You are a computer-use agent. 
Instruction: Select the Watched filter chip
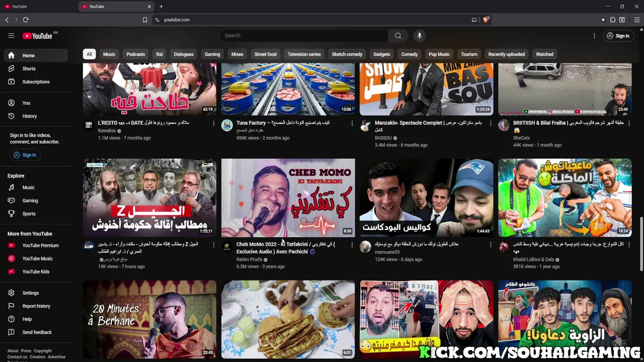[544, 54]
